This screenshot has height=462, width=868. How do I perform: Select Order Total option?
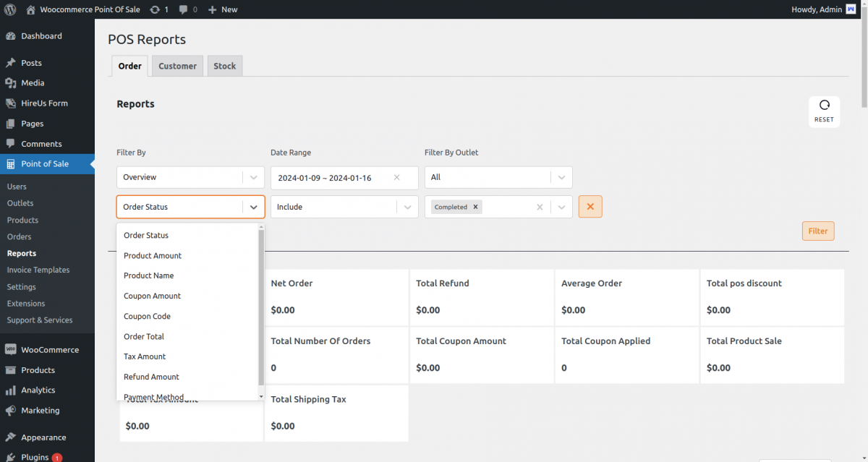[187, 336]
